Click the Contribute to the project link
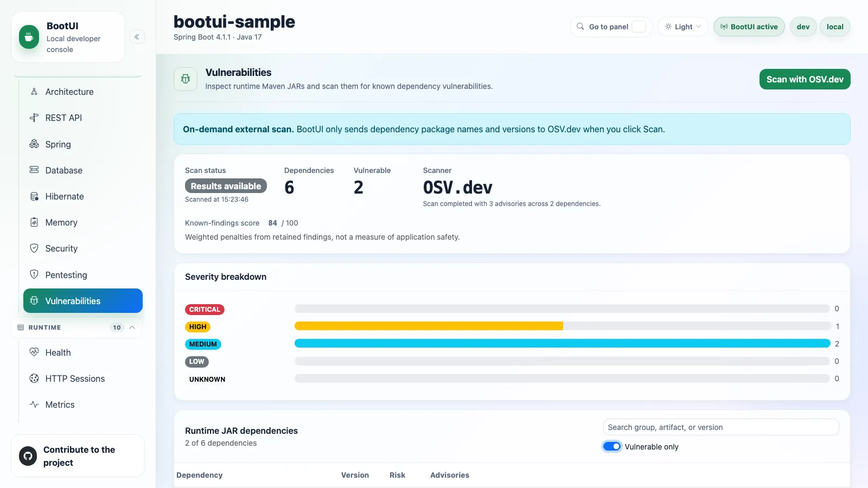This screenshot has width=868, height=488. click(79, 456)
